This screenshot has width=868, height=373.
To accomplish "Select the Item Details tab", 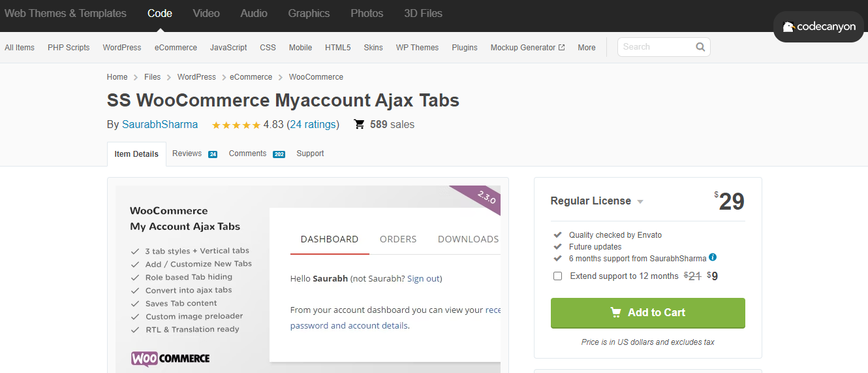I will click(x=136, y=154).
